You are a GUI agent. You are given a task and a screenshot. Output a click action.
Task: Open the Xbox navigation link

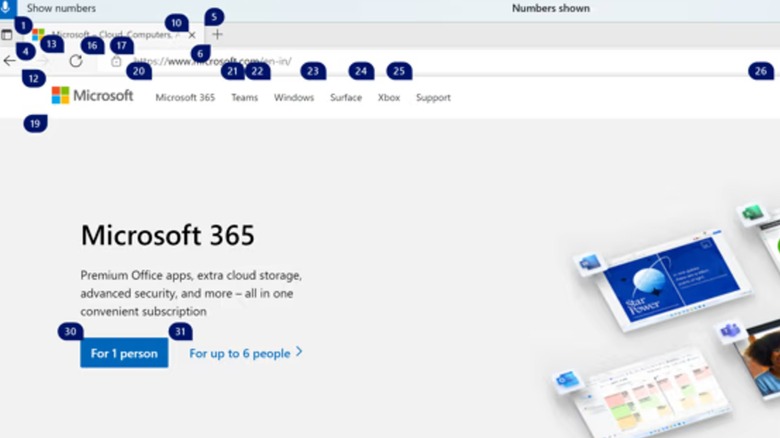click(x=389, y=98)
